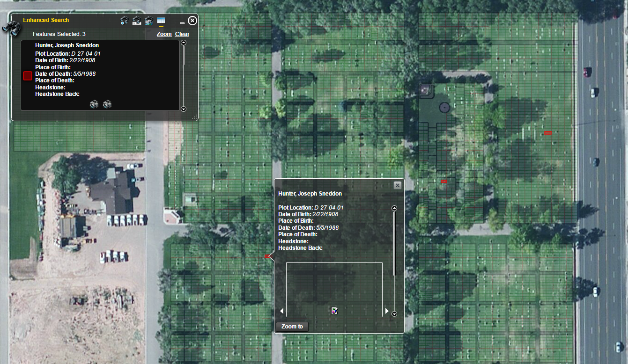The image size is (628, 364).
Task: Click the broken image thumbnail in popup
Action: [334, 310]
